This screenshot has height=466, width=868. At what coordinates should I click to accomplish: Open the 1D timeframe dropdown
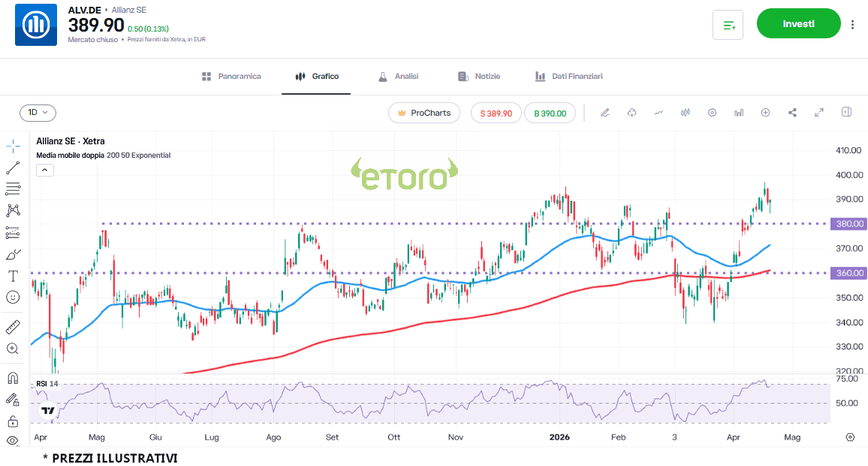(38, 113)
